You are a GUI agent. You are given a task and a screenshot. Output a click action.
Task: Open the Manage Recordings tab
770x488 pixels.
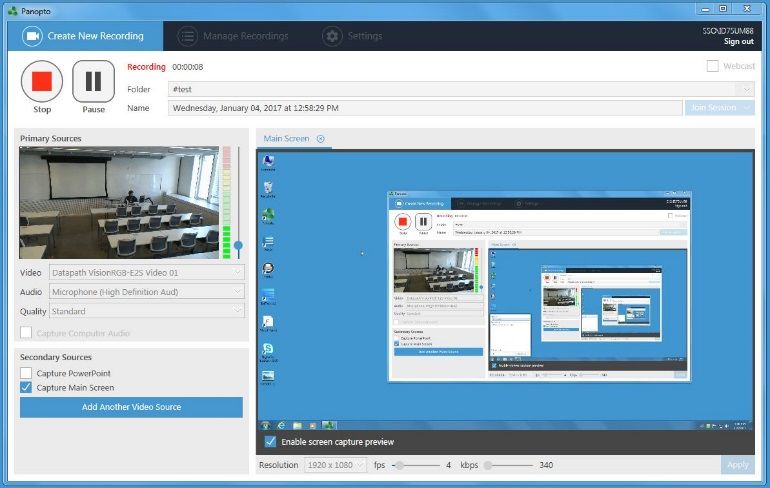(233, 36)
